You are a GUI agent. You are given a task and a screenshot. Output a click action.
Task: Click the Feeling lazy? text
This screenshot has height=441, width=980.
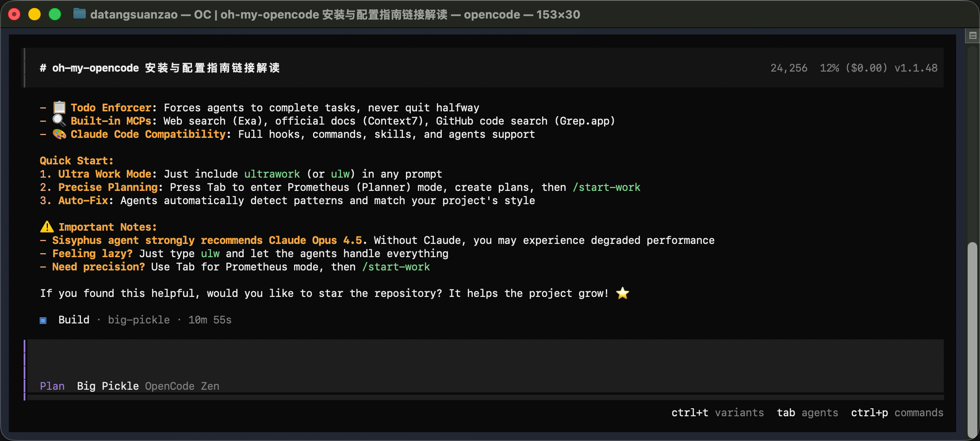(x=92, y=254)
